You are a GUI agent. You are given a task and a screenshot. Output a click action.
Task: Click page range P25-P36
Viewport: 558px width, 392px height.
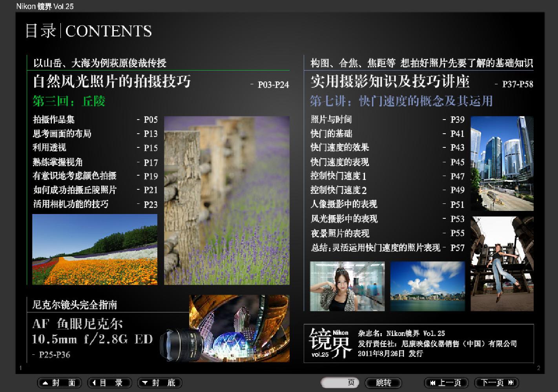[x=55, y=355]
